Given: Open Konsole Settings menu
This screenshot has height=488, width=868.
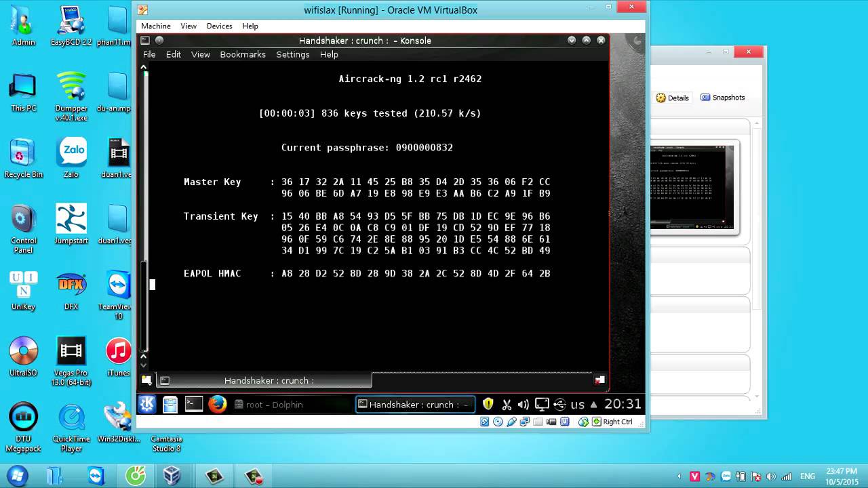Looking at the screenshot, I should pyautogui.click(x=293, y=54).
